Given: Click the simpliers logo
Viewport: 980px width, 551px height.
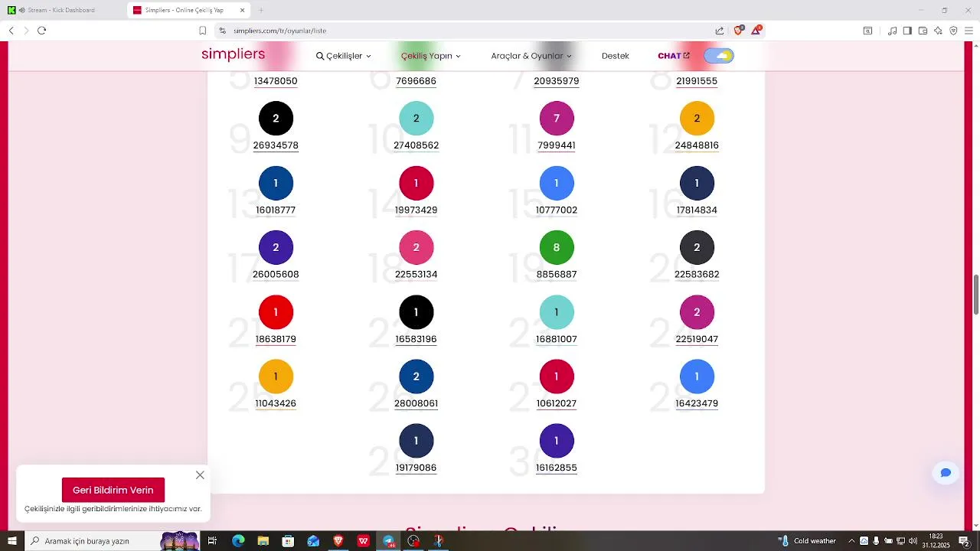Looking at the screenshot, I should click(234, 54).
